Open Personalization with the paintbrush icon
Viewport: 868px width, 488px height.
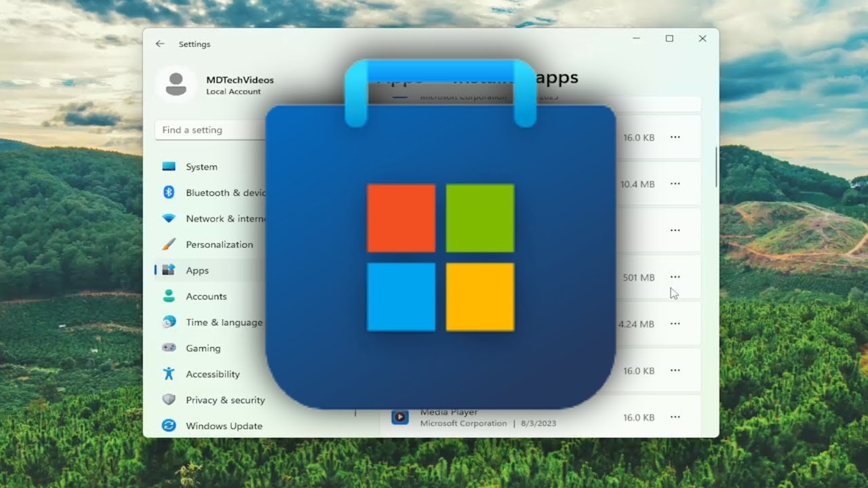169,244
